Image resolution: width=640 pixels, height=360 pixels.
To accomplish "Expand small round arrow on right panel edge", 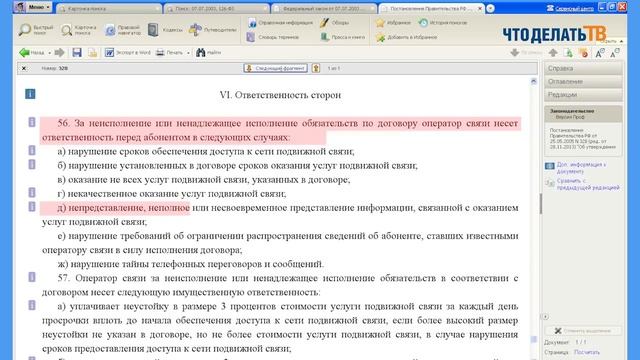I will pos(546,317).
